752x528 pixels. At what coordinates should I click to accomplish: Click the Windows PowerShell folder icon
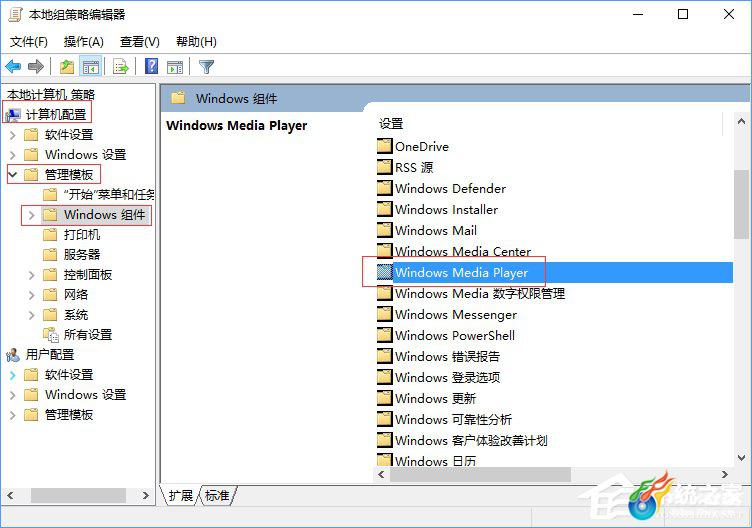[385, 335]
